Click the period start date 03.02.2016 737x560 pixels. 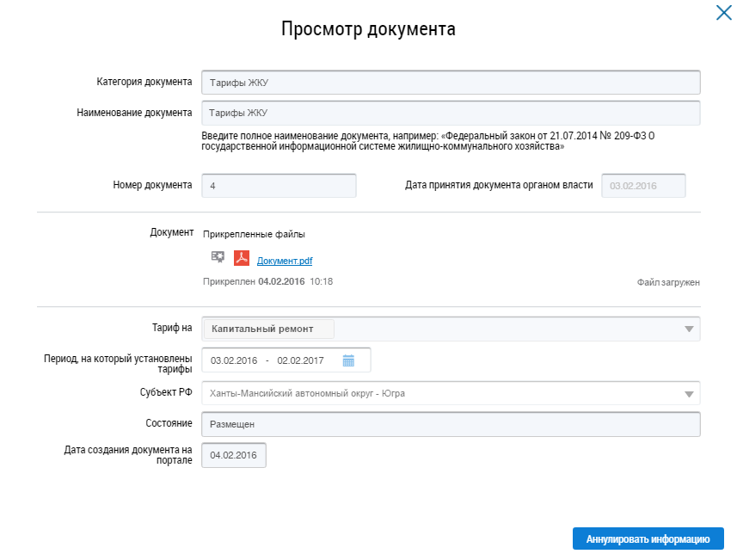[234, 360]
